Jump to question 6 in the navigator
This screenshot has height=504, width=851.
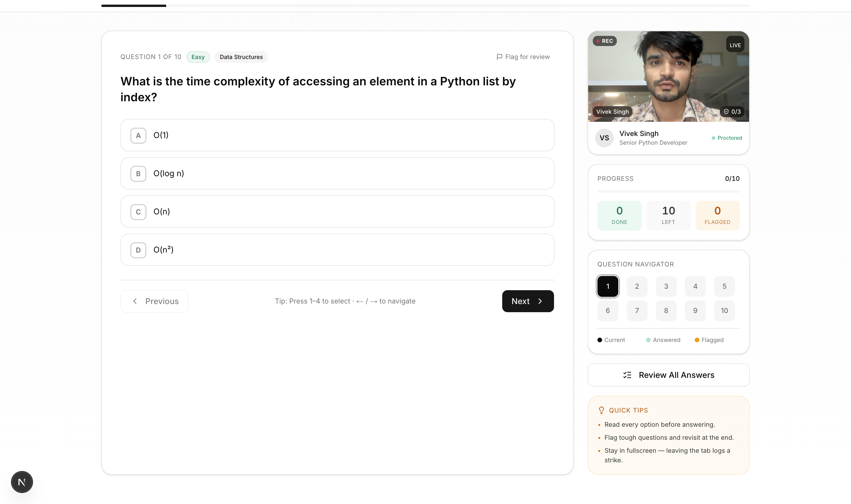click(x=608, y=310)
